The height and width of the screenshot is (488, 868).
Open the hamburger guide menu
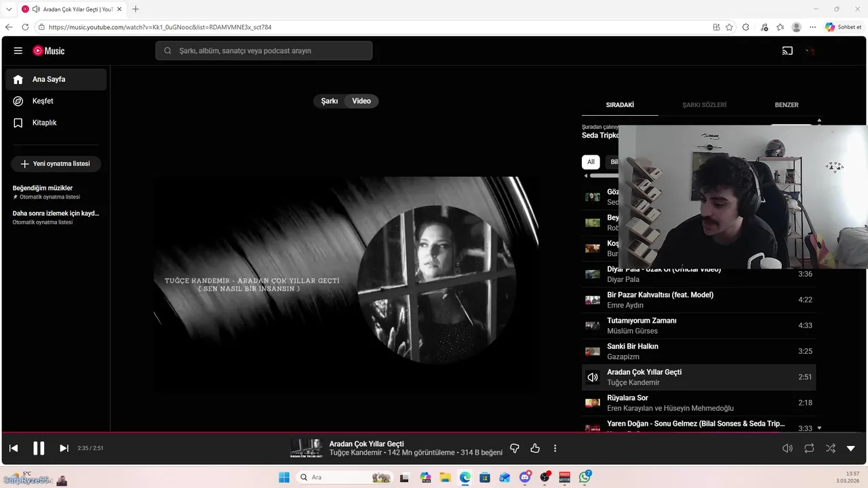pyautogui.click(x=18, y=51)
